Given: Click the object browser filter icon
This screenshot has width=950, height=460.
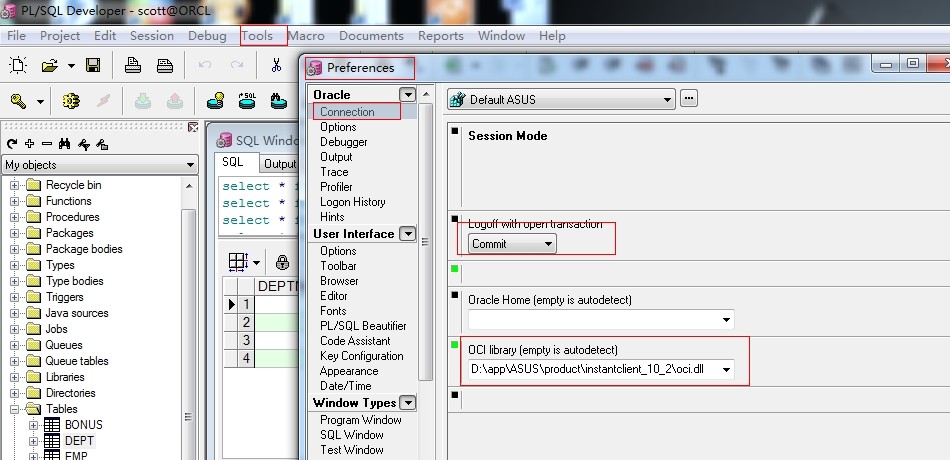Looking at the screenshot, I should [84, 144].
